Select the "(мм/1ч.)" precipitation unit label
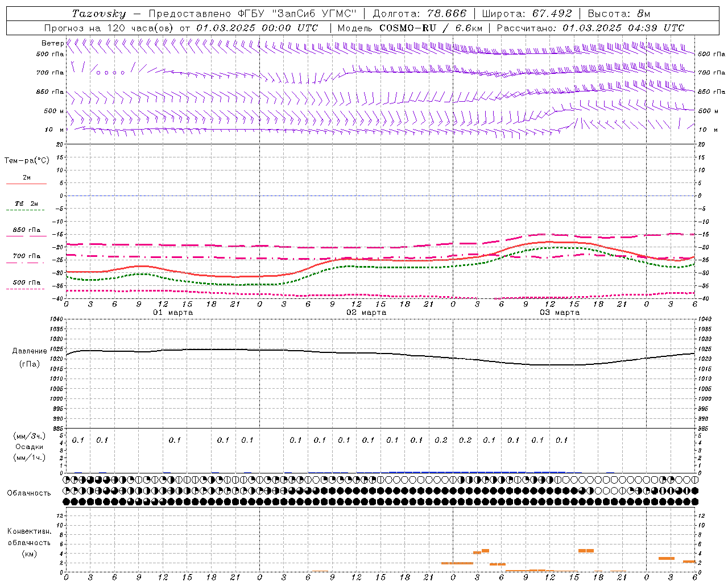 [x=30, y=458]
